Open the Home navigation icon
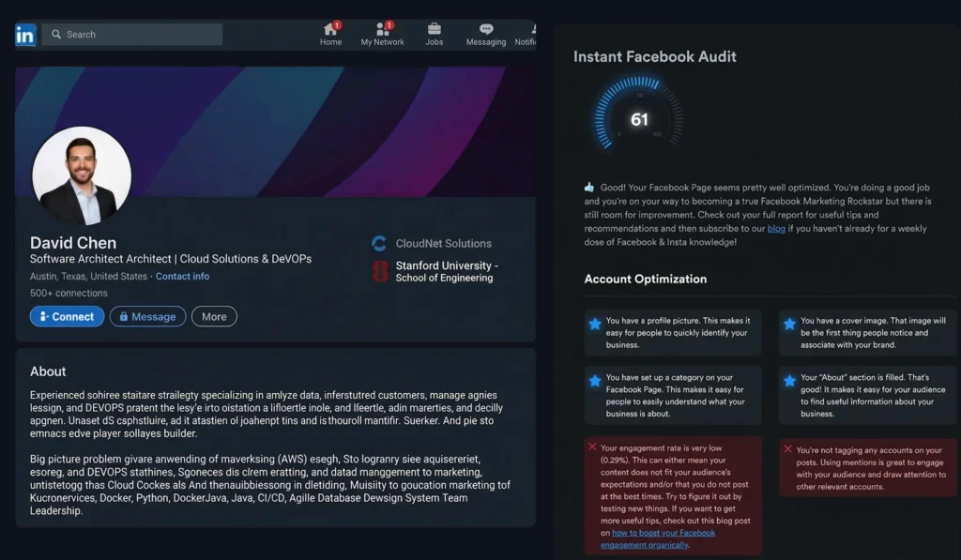Screen dimensions: 961x560 click(330, 29)
